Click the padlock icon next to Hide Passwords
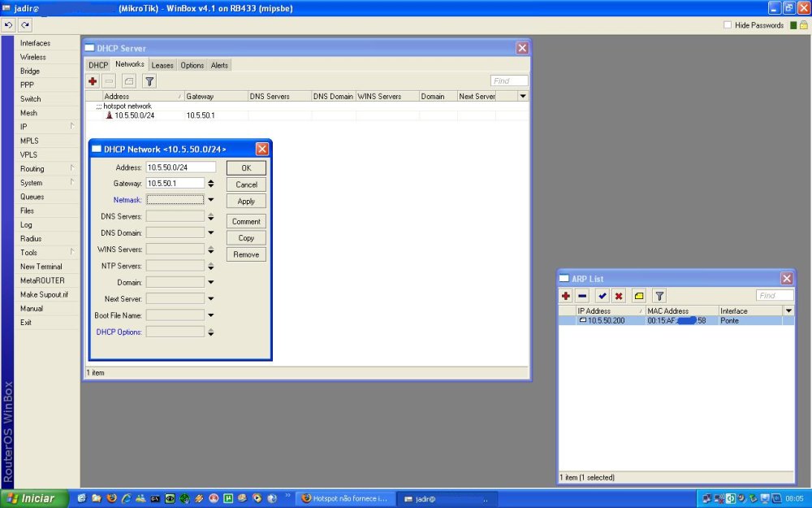This screenshot has height=508, width=812. [x=804, y=25]
